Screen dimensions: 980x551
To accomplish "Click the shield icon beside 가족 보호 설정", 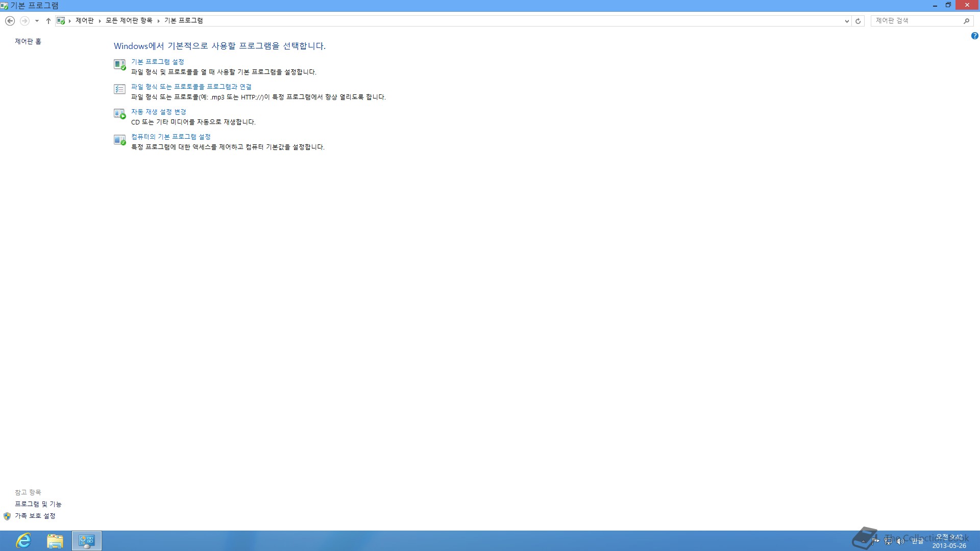I will coord(7,516).
